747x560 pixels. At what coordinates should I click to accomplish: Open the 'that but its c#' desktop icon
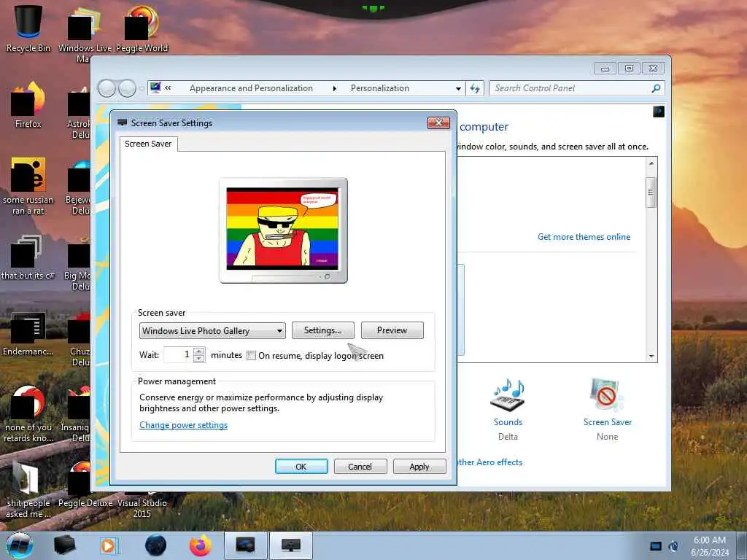28,257
